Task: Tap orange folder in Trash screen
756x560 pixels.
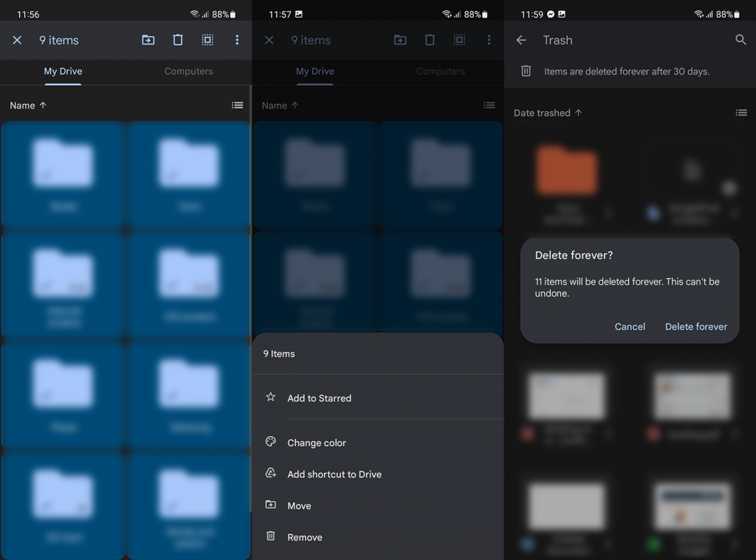Action: point(567,170)
